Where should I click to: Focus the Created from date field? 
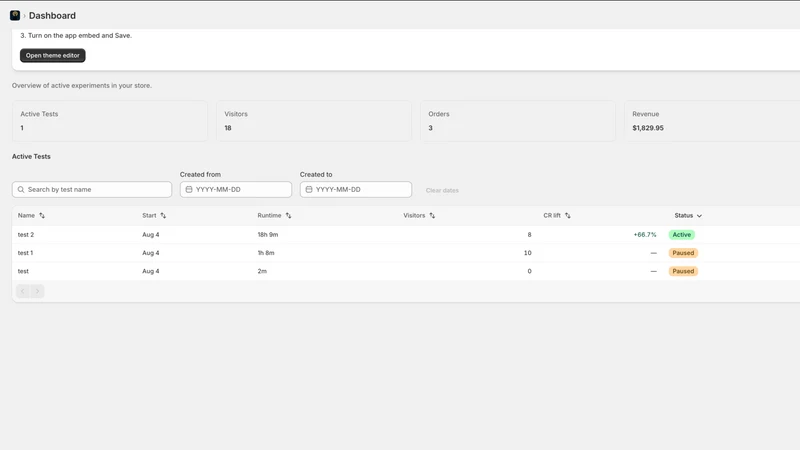pyautogui.click(x=236, y=189)
